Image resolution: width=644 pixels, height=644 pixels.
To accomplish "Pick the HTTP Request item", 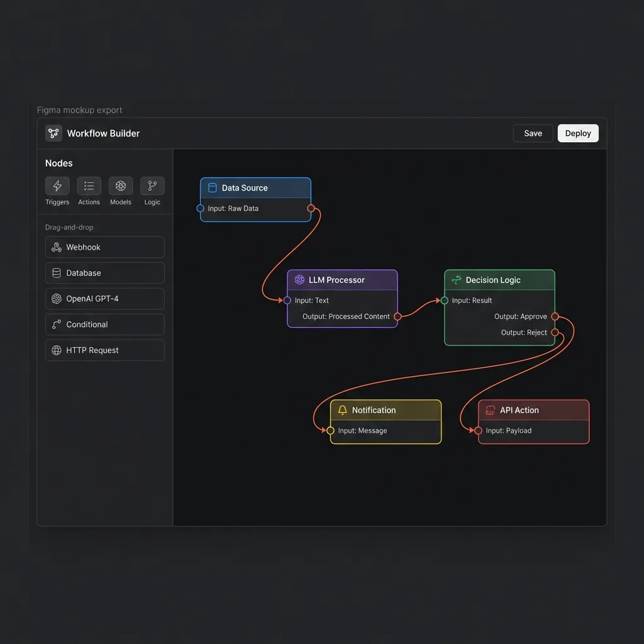I will (105, 350).
